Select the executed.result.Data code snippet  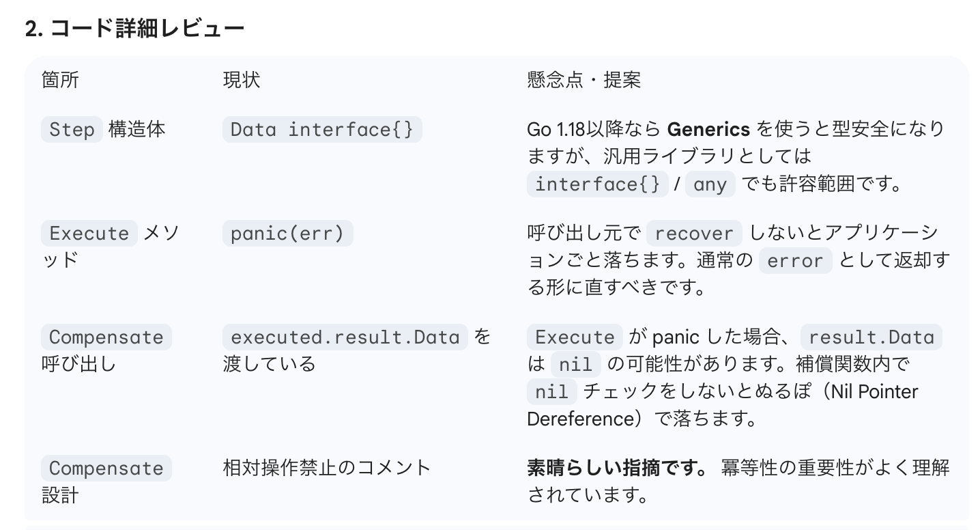click(x=345, y=337)
